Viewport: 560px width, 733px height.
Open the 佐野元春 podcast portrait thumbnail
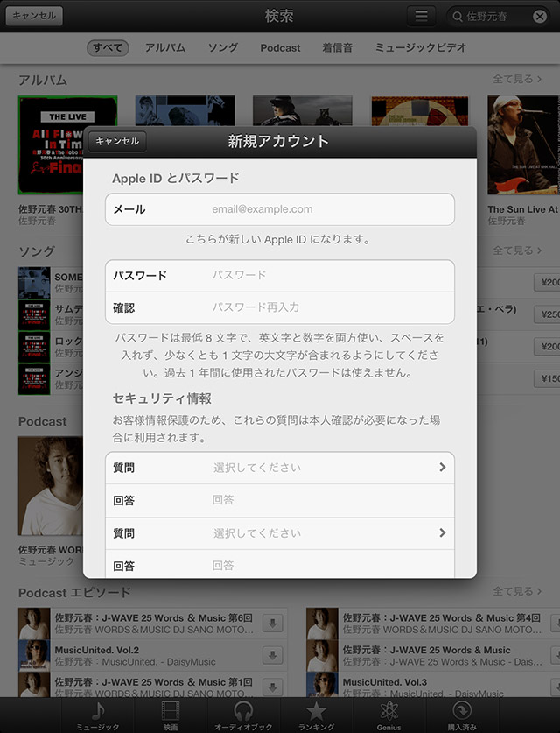click(x=51, y=486)
